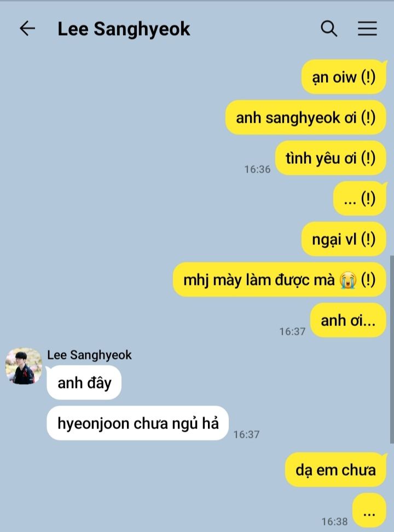Tap resend mark on 'tình yêu ơi' message

click(x=368, y=158)
